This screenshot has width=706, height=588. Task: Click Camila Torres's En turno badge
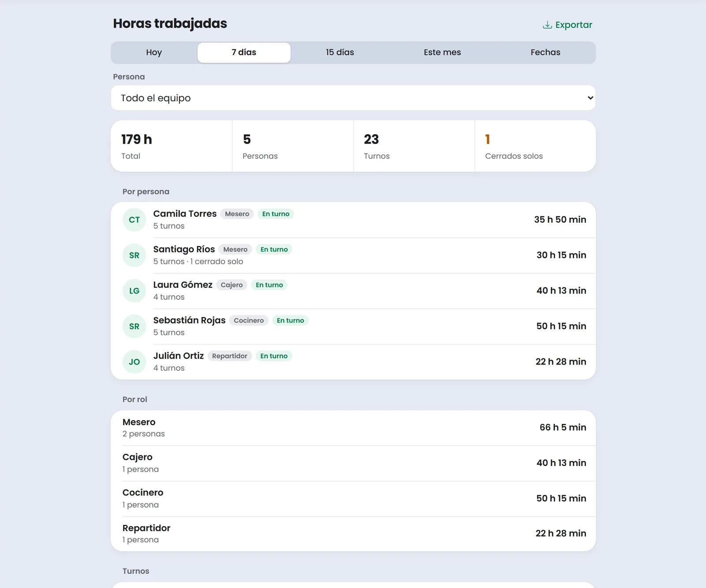tap(276, 214)
